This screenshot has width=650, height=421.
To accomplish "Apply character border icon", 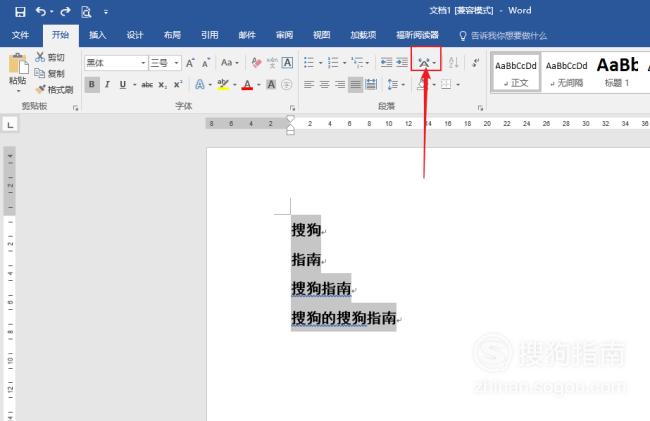I will tap(287, 63).
